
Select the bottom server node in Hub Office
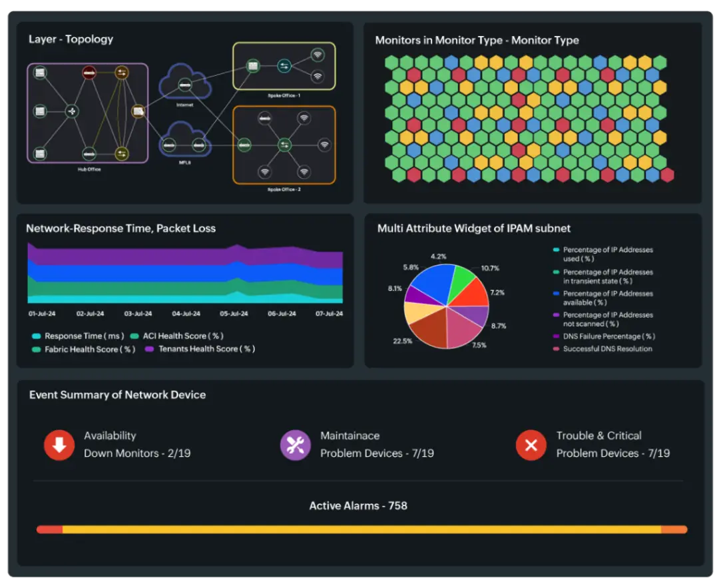(x=41, y=154)
